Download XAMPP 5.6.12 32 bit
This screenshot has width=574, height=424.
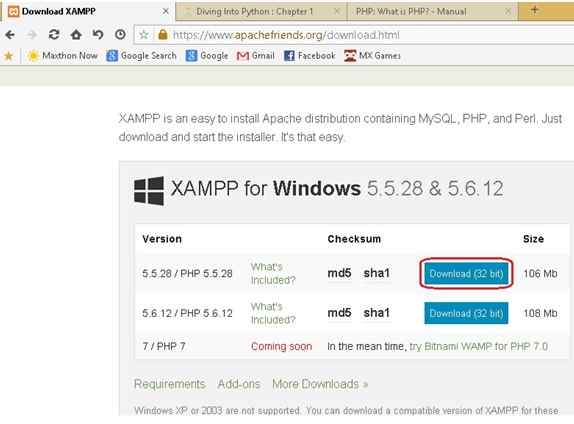tap(466, 313)
